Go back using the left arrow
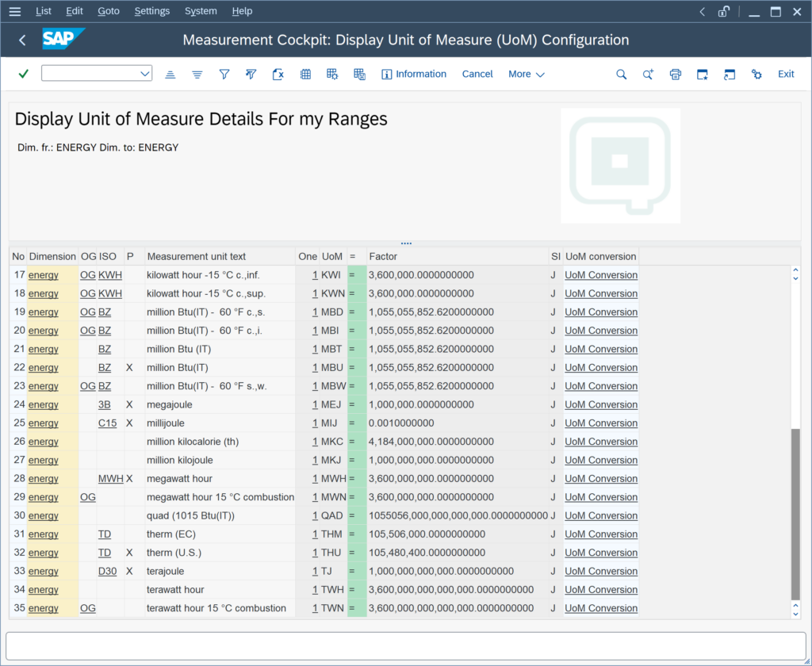 22,40
